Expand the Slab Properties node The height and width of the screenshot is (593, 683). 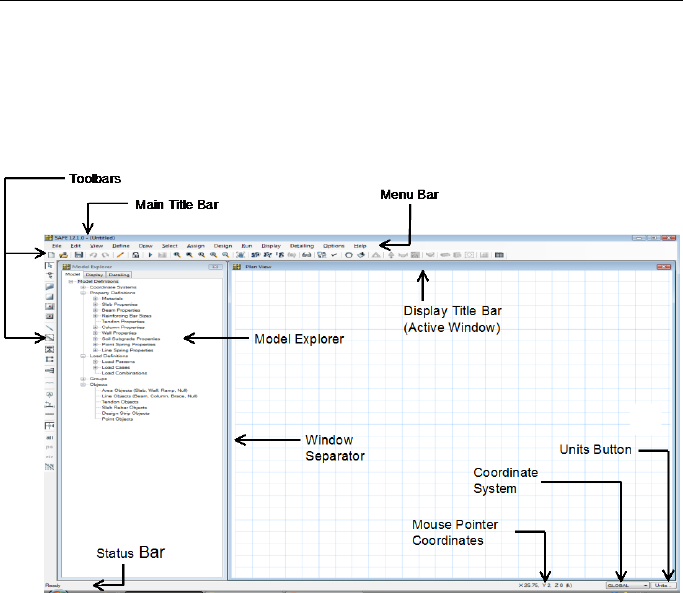[x=95, y=304]
